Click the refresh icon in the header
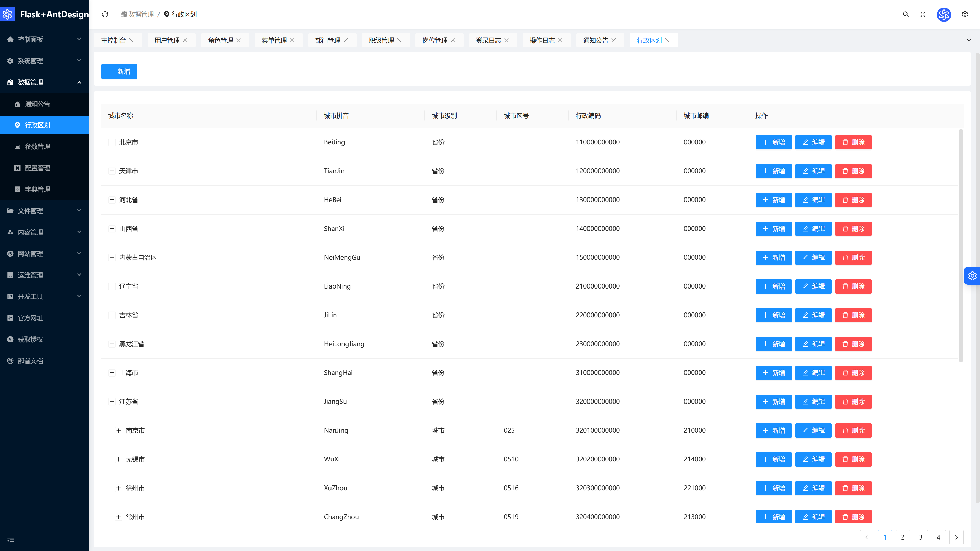 [105, 15]
